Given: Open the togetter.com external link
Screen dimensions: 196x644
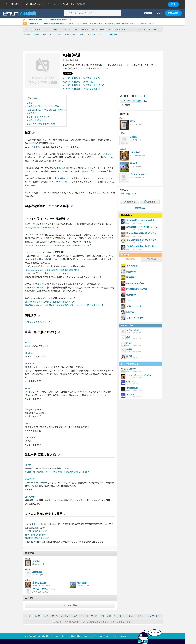Looking at the screenshot, I should (41, 228).
